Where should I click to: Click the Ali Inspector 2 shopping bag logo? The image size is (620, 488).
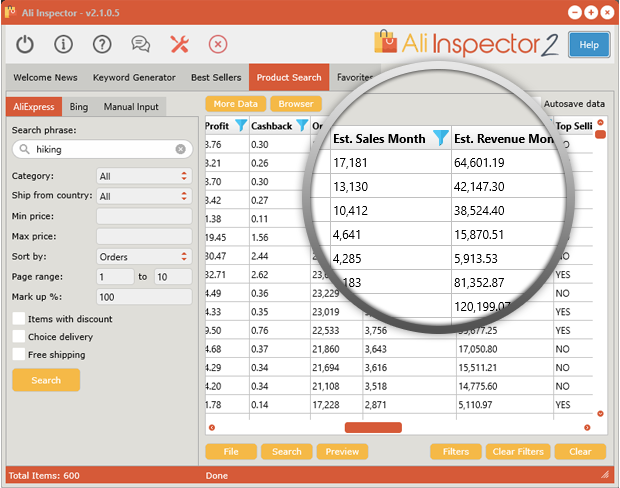click(385, 42)
